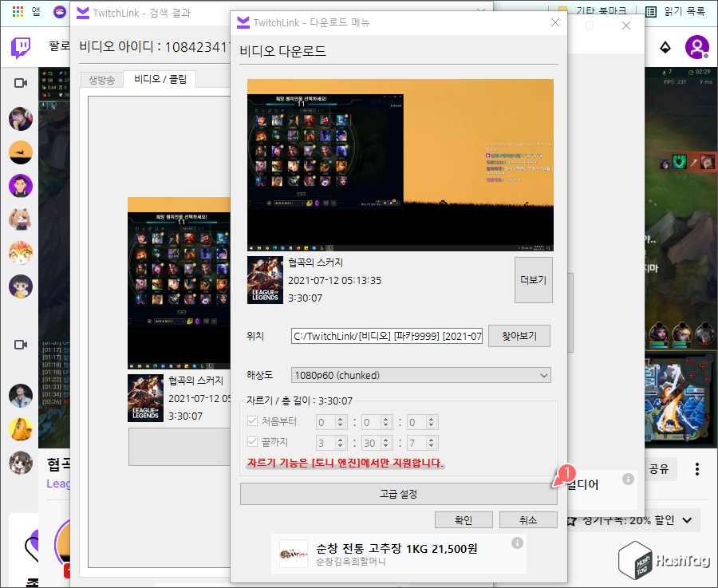
Task: Click the ad info icon near 순창 고추장
Action: coord(517,543)
